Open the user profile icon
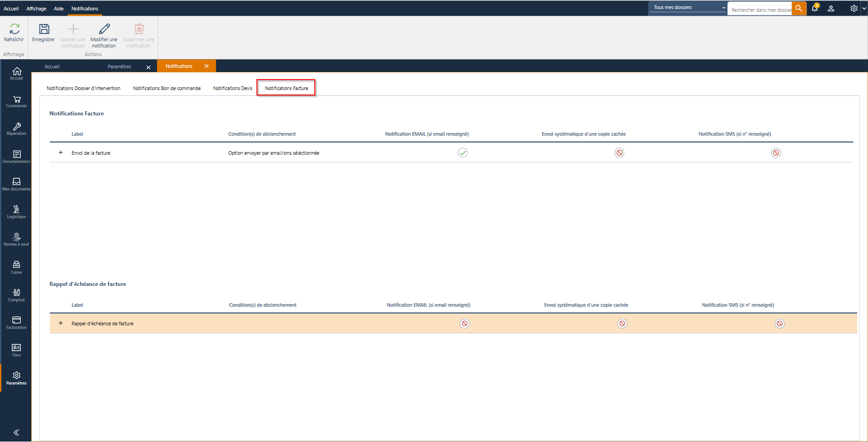Viewport: 868px width, 442px height. tap(831, 9)
